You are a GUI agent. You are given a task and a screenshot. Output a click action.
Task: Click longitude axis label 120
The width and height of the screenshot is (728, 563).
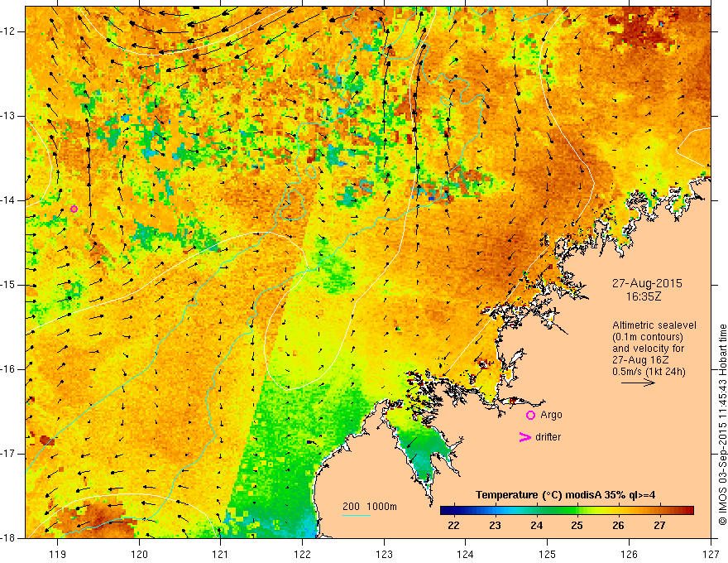[139, 554]
